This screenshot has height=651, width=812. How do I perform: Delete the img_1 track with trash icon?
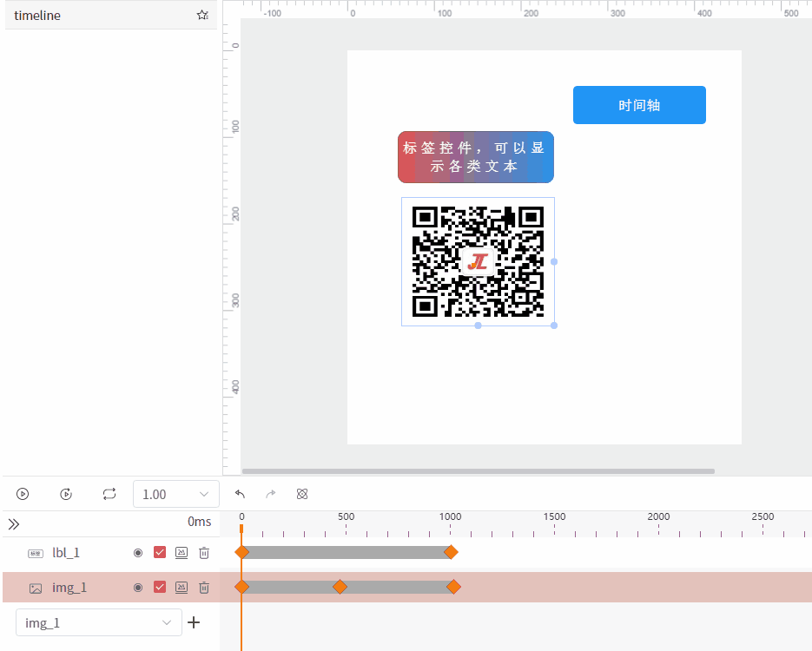204,588
